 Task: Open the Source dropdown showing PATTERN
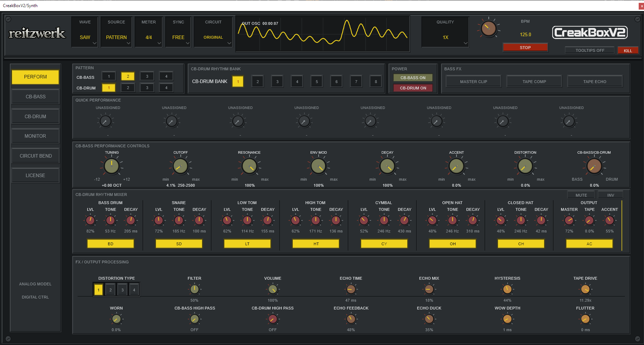click(x=116, y=32)
